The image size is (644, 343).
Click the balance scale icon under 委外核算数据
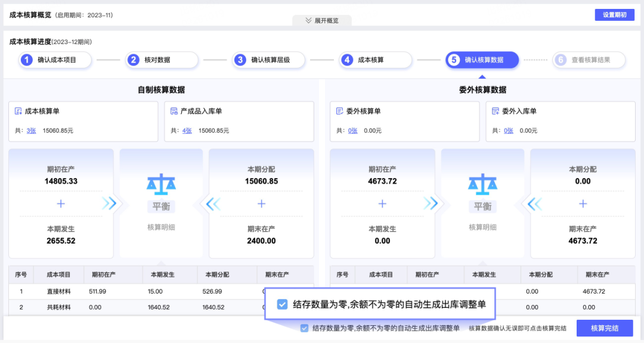tap(482, 185)
